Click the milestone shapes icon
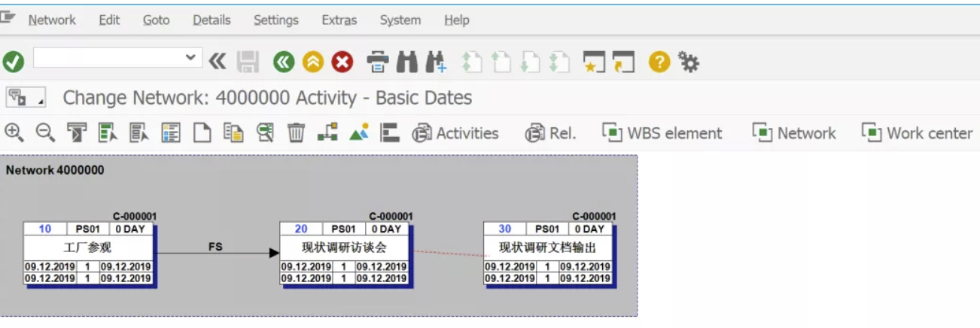 tap(359, 132)
